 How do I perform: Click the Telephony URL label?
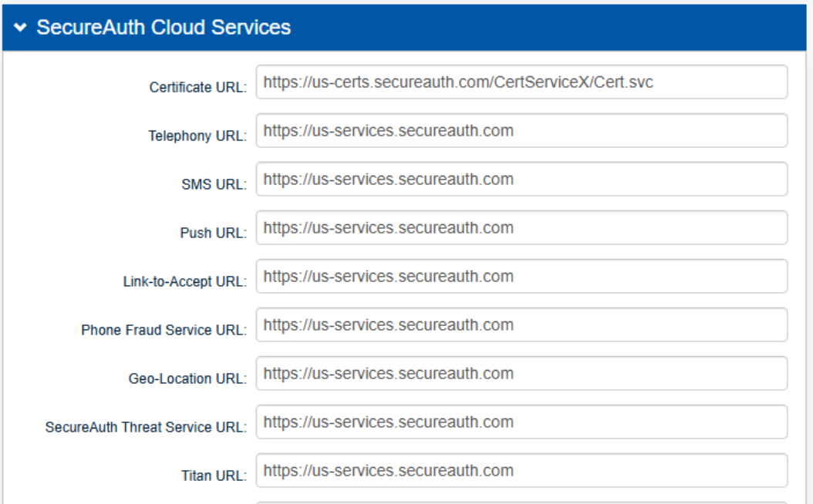point(197,136)
